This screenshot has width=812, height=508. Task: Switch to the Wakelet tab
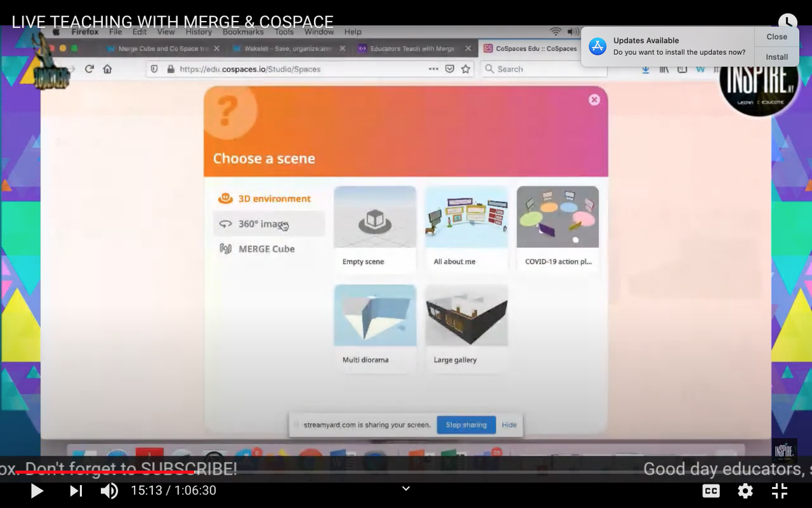tap(288, 49)
